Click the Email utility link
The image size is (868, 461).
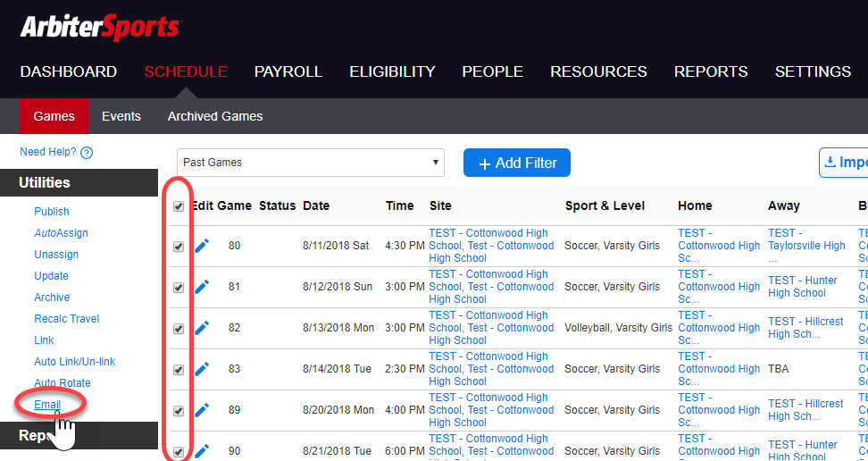pos(47,405)
